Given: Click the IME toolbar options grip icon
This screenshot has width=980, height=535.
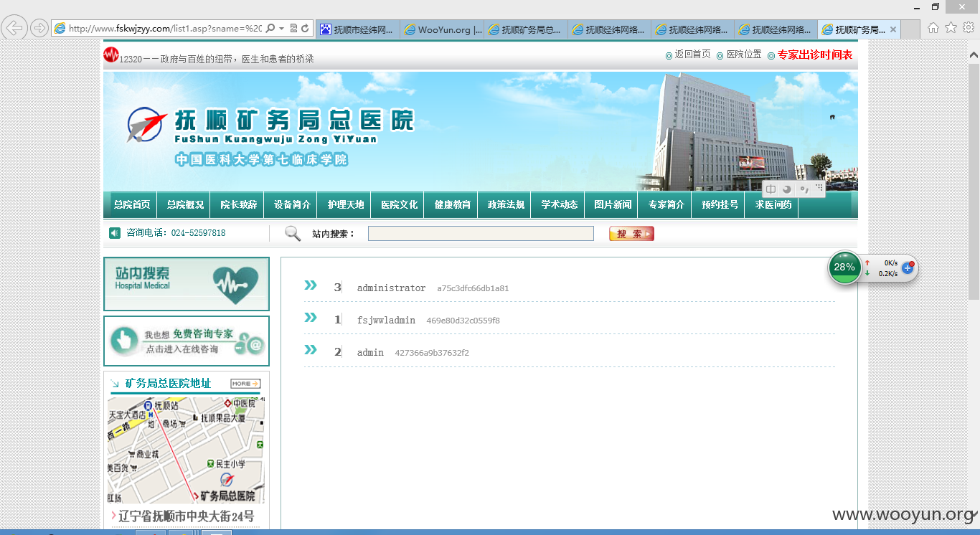Looking at the screenshot, I should [x=819, y=188].
